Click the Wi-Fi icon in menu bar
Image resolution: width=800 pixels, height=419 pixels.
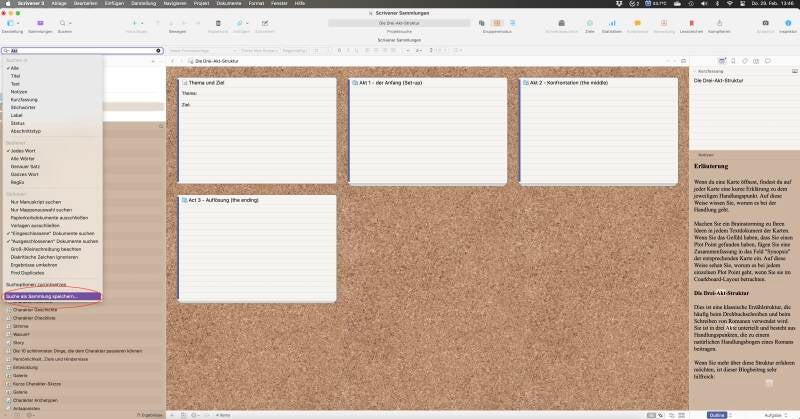pos(730,4)
